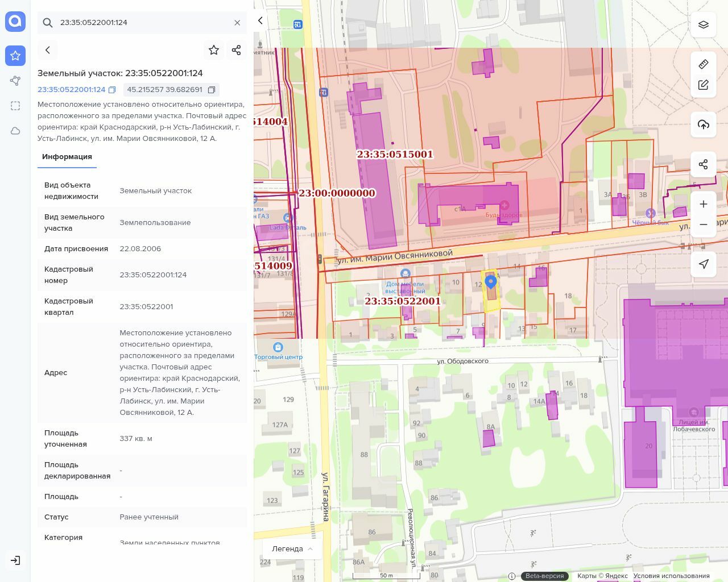The height and width of the screenshot is (582, 728).
Task: Click the cloud upload icon on map
Action: pos(703,124)
